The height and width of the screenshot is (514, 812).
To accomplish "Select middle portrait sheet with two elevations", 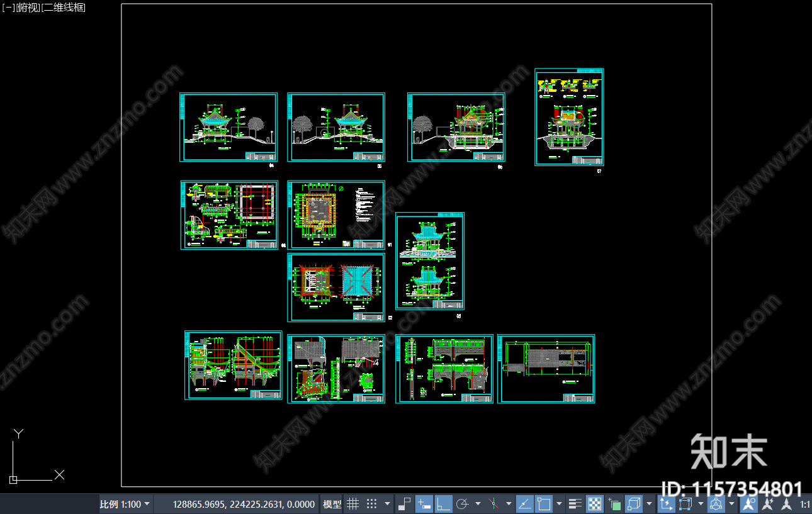I will click(x=430, y=261).
